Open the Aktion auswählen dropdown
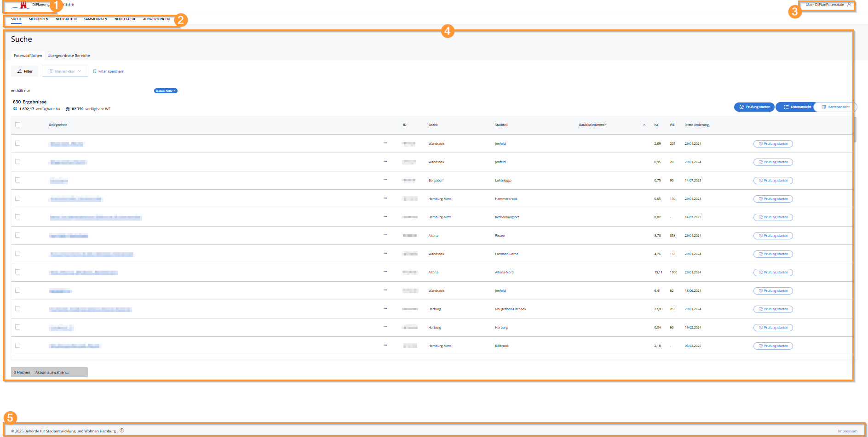 pyautogui.click(x=52, y=372)
